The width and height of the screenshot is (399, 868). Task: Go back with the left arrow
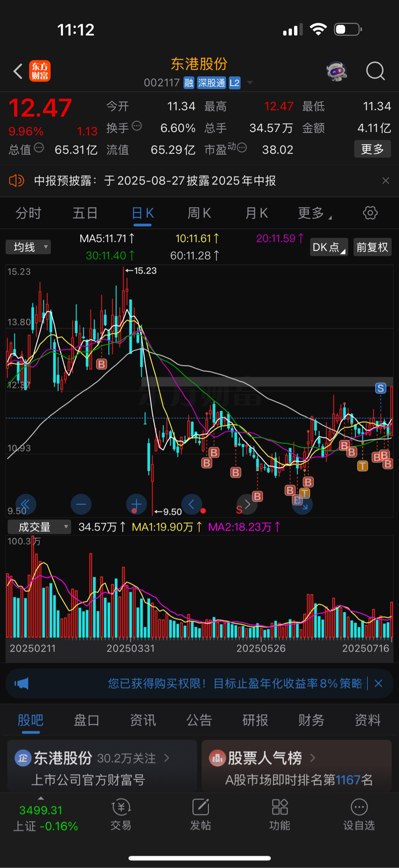click(18, 71)
